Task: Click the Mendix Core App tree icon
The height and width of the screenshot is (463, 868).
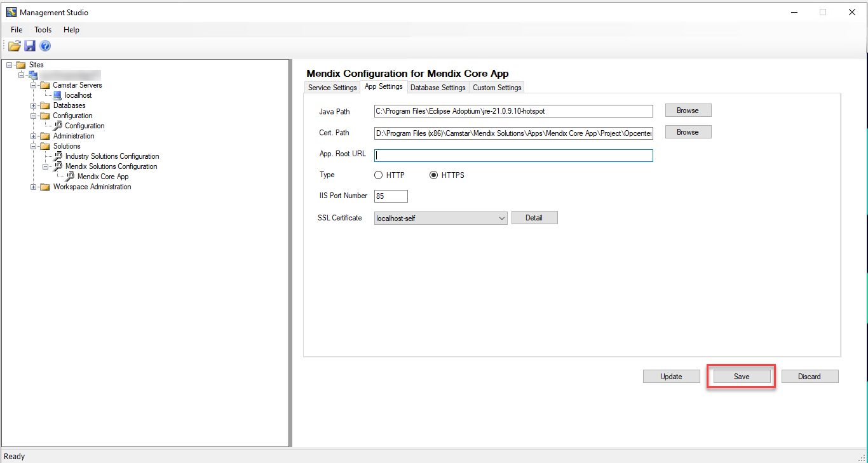Action: (x=70, y=177)
